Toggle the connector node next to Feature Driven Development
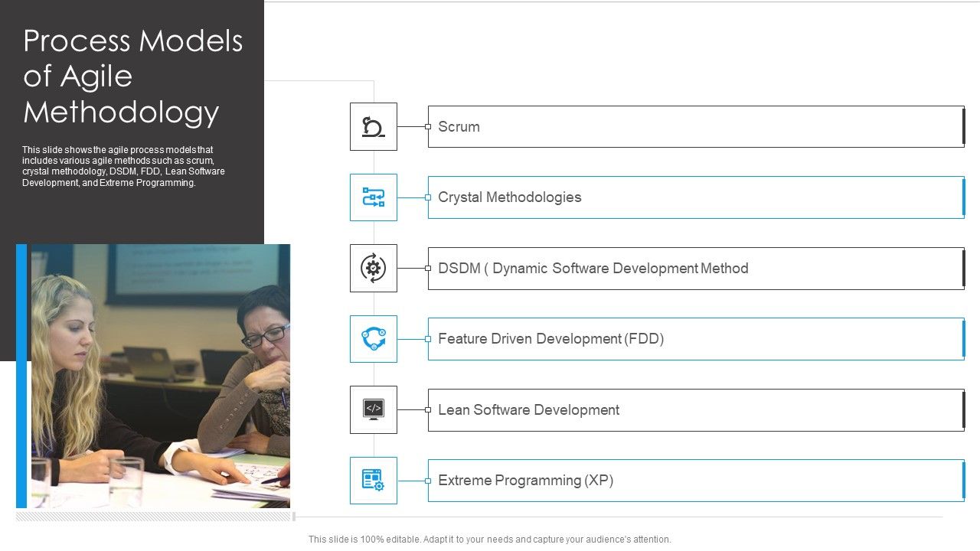Image resolution: width=980 pixels, height=551 pixels. tap(427, 338)
